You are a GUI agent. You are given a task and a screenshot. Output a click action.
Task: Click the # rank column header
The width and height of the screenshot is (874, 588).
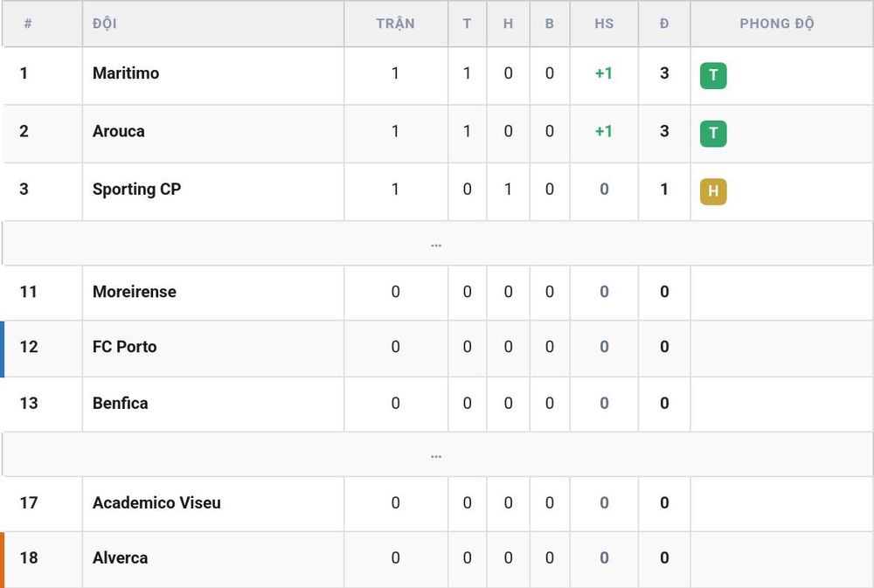(28, 24)
